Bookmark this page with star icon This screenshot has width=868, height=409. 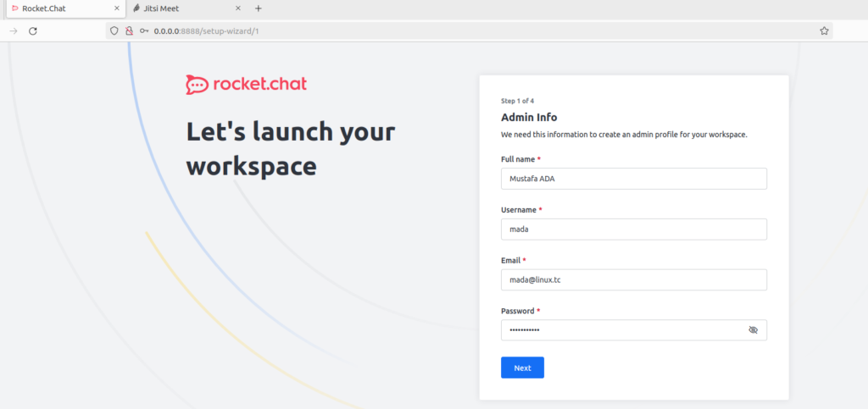tap(823, 30)
